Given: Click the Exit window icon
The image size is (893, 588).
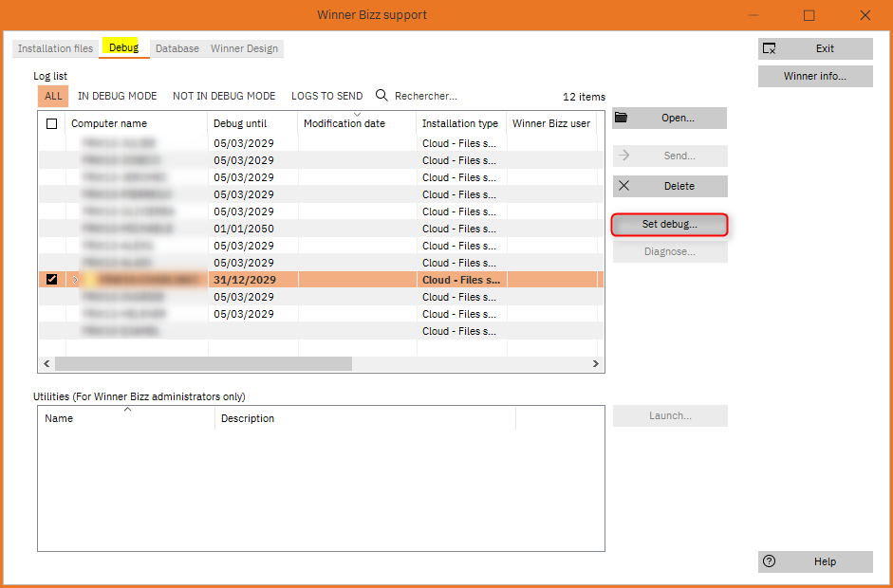Looking at the screenshot, I should tap(770, 48).
